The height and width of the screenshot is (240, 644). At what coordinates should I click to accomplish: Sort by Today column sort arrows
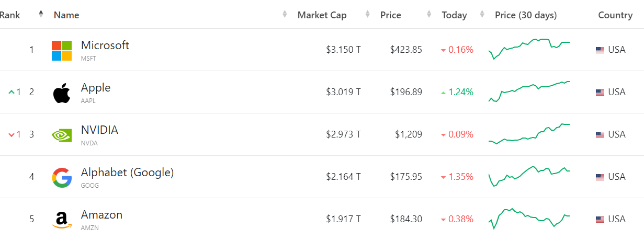pyautogui.click(x=483, y=15)
